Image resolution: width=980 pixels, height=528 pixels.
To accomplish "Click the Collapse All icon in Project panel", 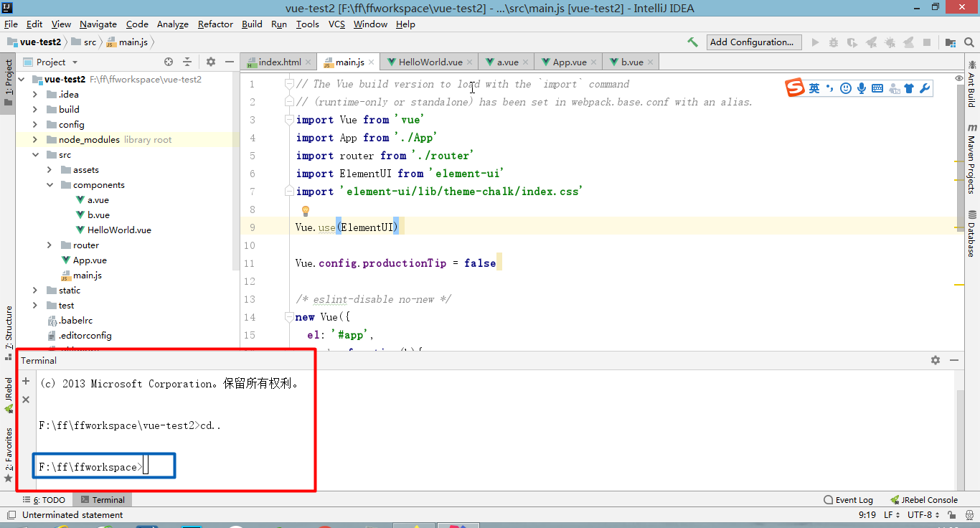I will click(x=187, y=62).
